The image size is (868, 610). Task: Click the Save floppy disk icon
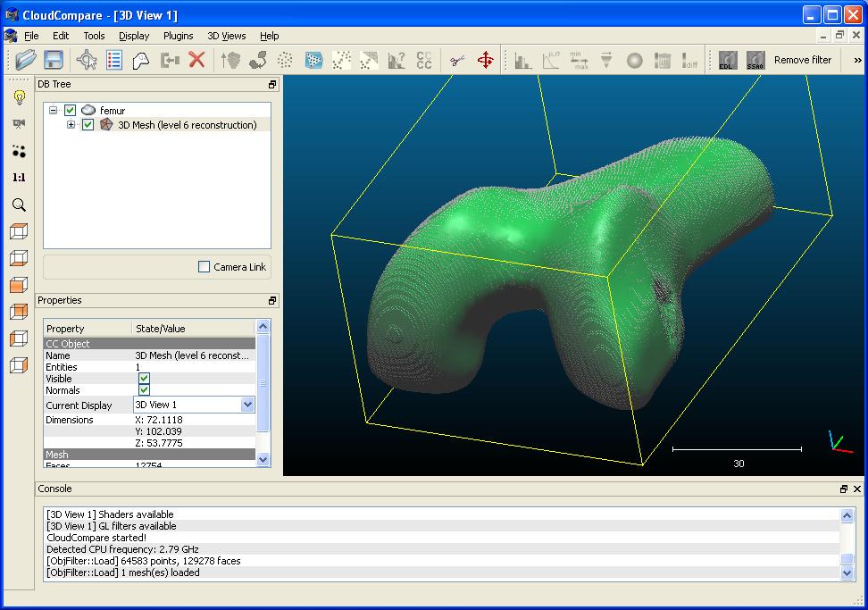coord(54,59)
